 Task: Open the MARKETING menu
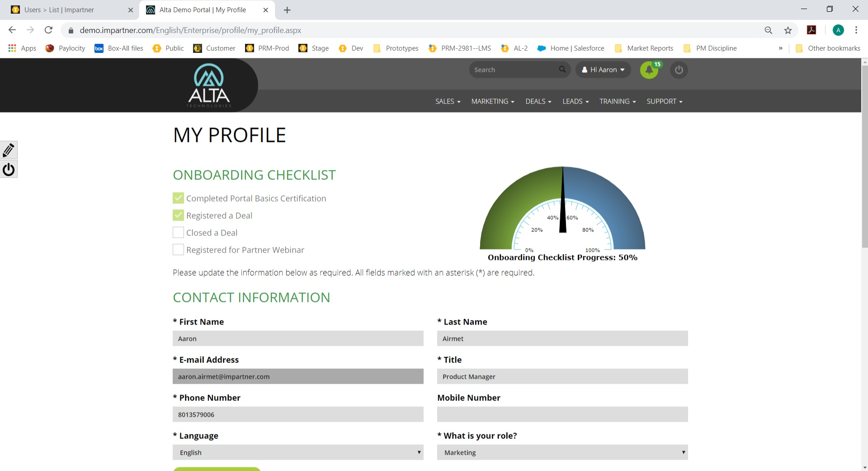coord(493,101)
